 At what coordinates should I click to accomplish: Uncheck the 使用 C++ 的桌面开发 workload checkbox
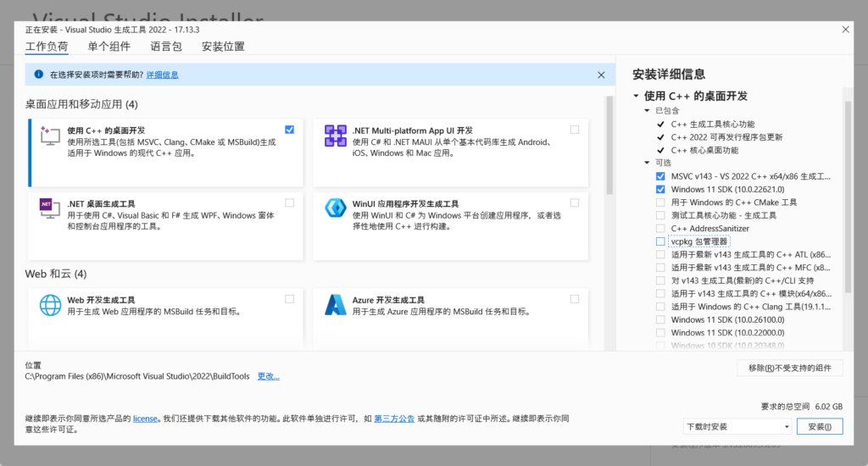290,130
